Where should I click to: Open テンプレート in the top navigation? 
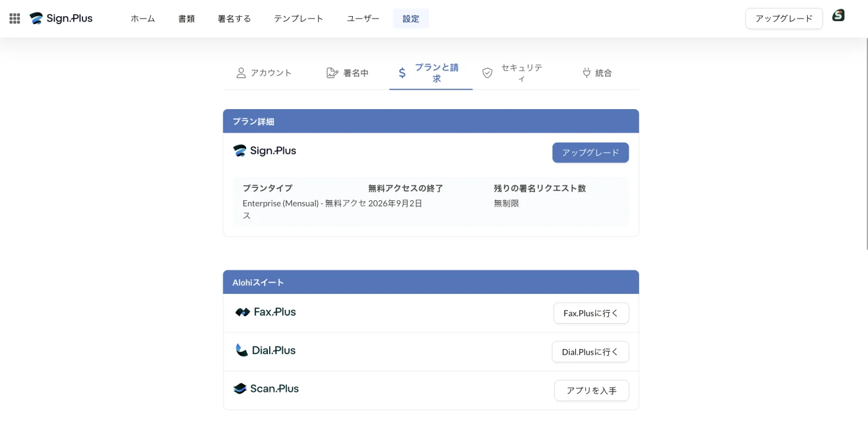[299, 19]
